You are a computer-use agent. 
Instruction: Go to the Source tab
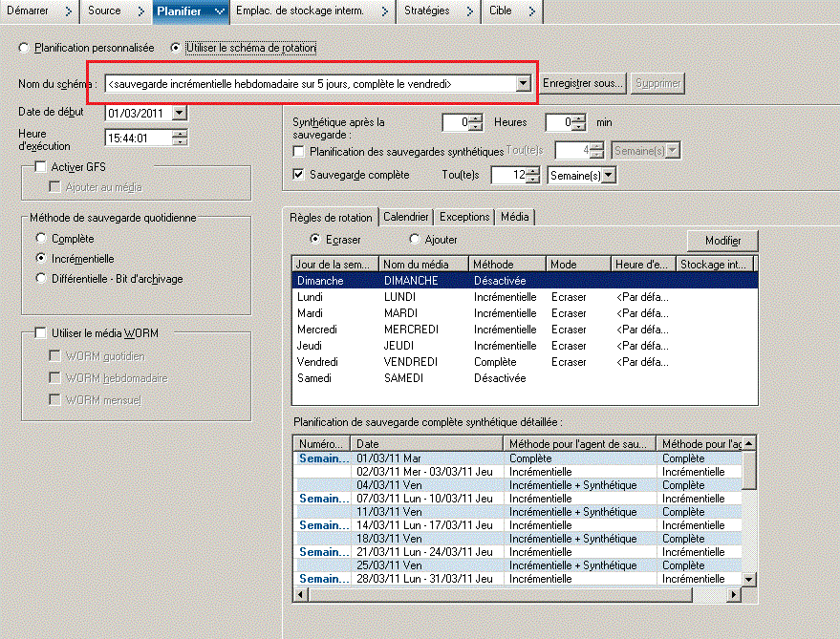104,11
